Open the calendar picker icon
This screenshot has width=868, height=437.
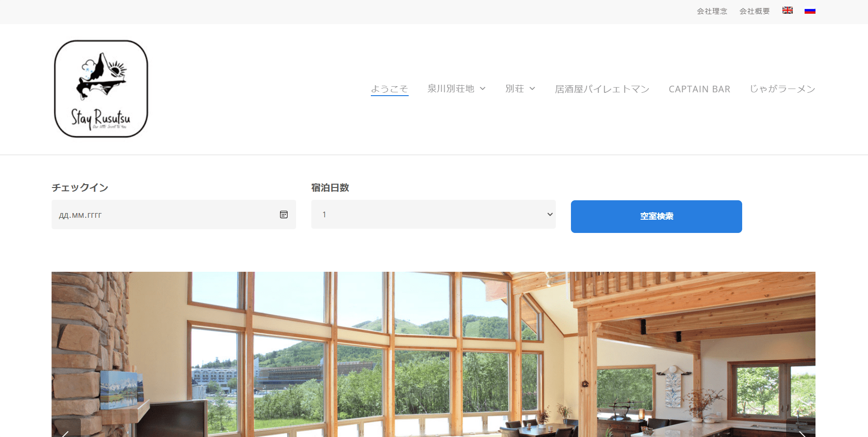[284, 214]
